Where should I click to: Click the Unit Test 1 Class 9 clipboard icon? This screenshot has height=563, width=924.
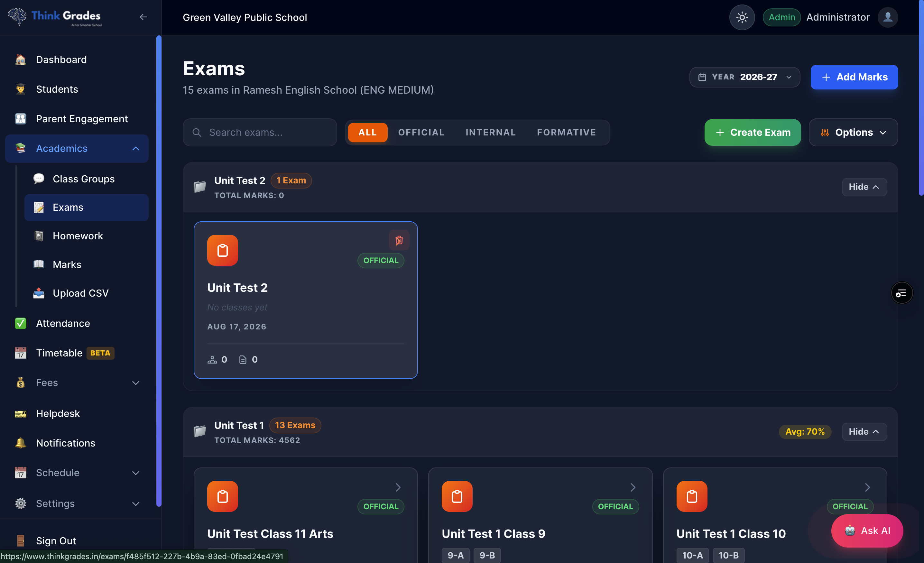457,496
